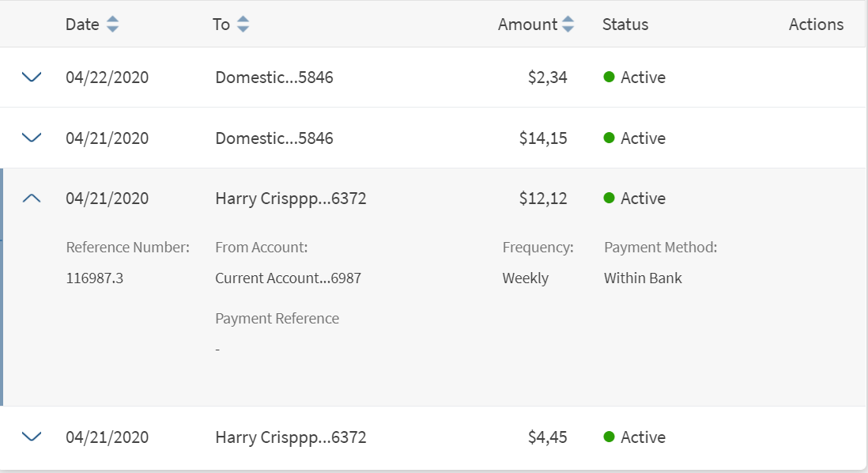Click the sort arrows beside Amount header
This screenshot has width=868, height=473.
pos(568,25)
